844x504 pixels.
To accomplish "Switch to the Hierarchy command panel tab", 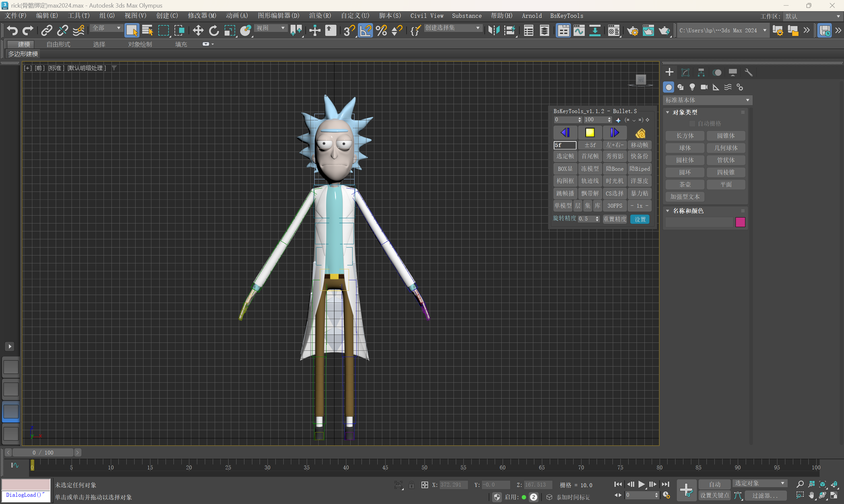I will [701, 72].
